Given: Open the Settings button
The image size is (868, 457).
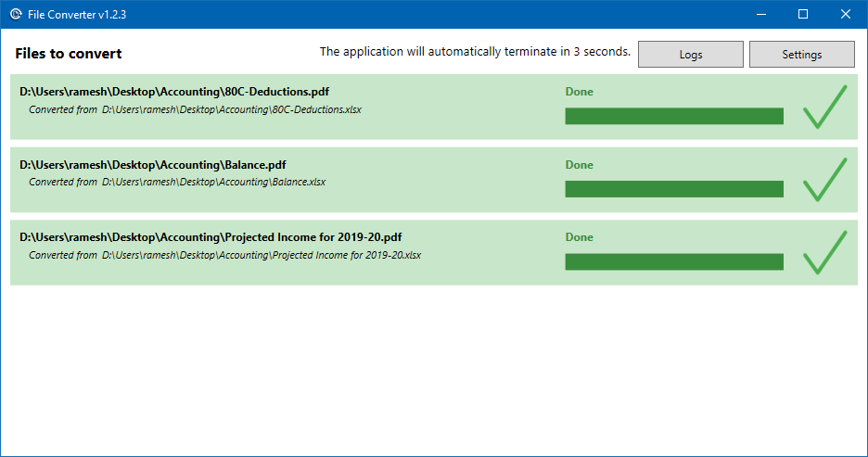Looking at the screenshot, I should 801,54.
